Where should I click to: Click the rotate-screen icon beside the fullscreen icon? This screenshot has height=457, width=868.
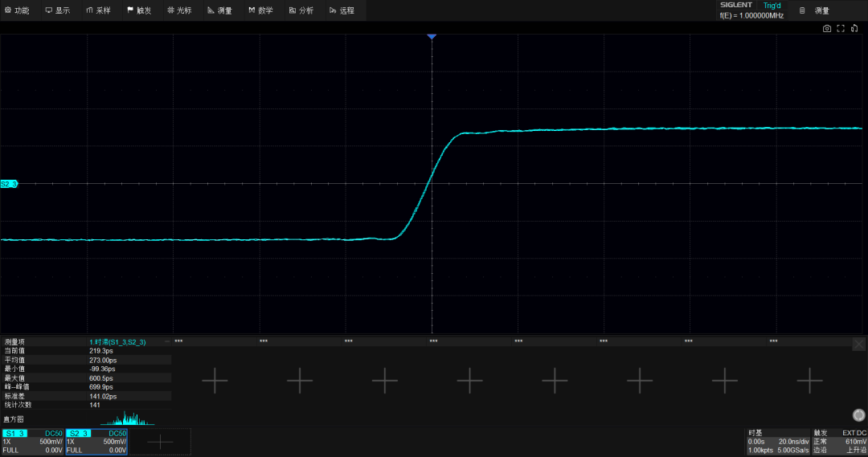pyautogui.click(x=854, y=28)
